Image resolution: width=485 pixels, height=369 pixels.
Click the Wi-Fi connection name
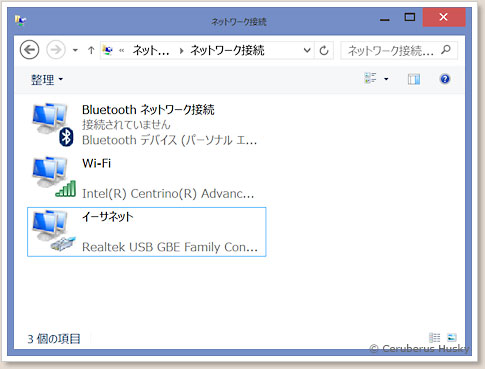point(96,163)
